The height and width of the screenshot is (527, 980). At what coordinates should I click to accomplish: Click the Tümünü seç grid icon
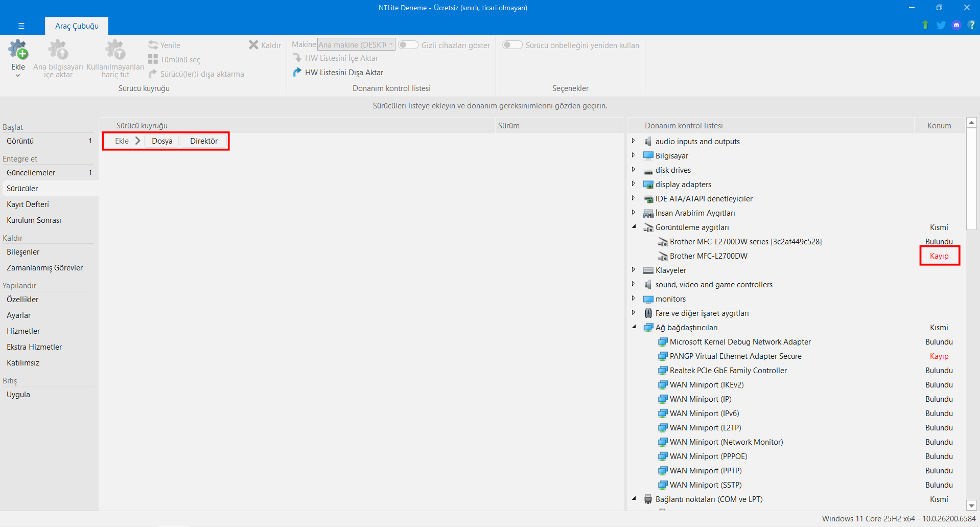point(153,59)
